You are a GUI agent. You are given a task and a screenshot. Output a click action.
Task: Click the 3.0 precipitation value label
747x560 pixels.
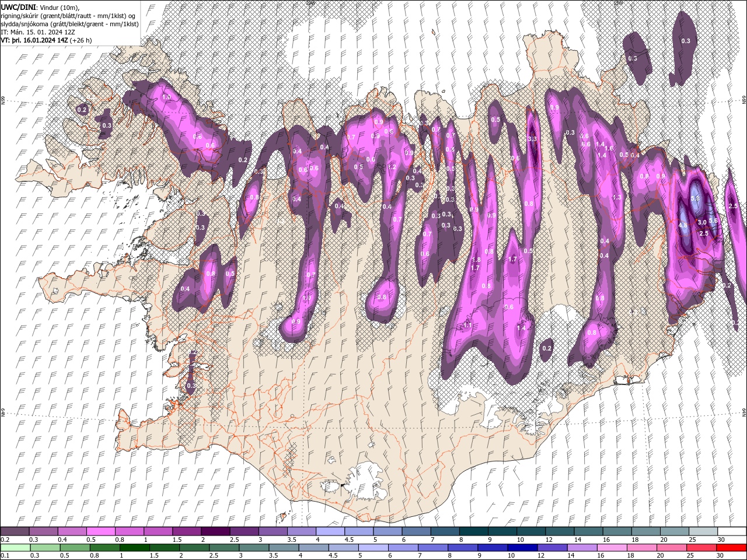coord(702,222)
